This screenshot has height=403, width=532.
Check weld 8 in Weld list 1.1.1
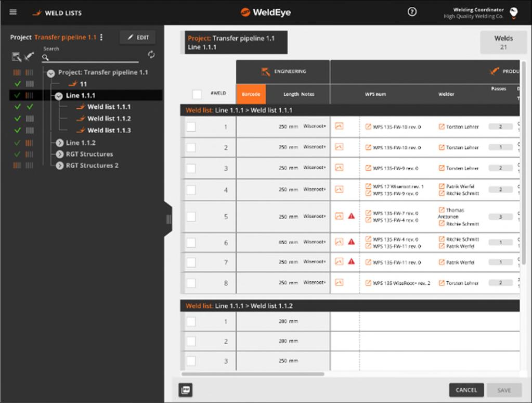tap(191, 283)
